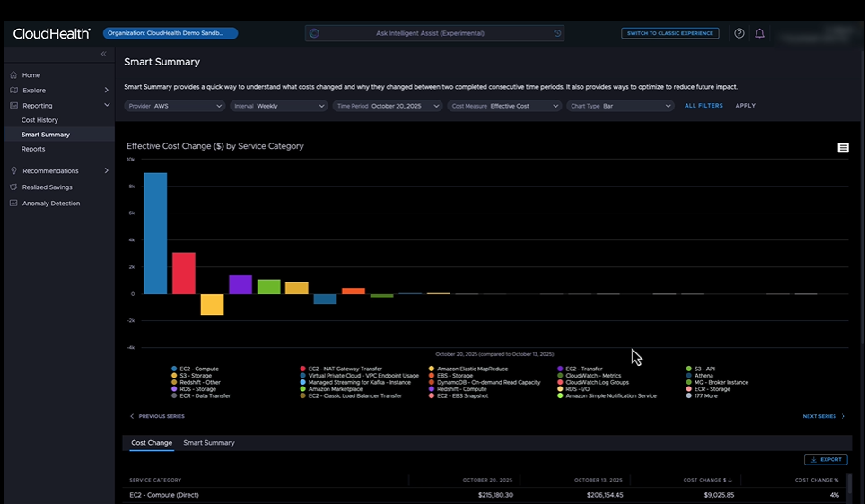865x504 pixels.
Task: Click the purple bar in the chart
Action: pos(240,284)
